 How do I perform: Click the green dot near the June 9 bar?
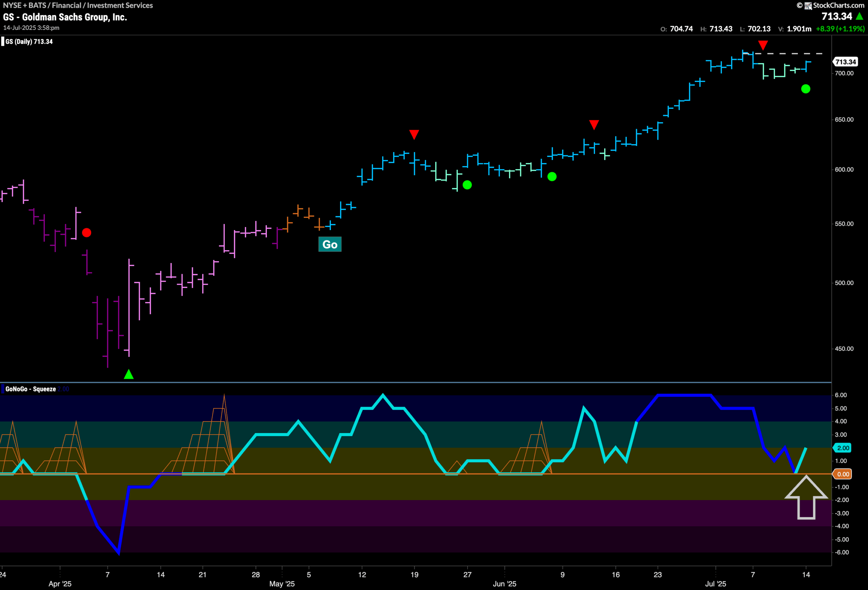coord(552,177)
